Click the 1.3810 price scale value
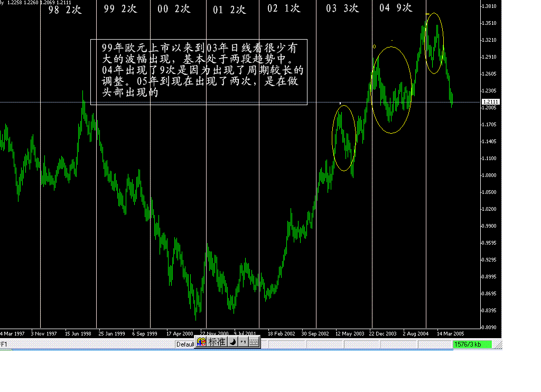 point(489,6)
